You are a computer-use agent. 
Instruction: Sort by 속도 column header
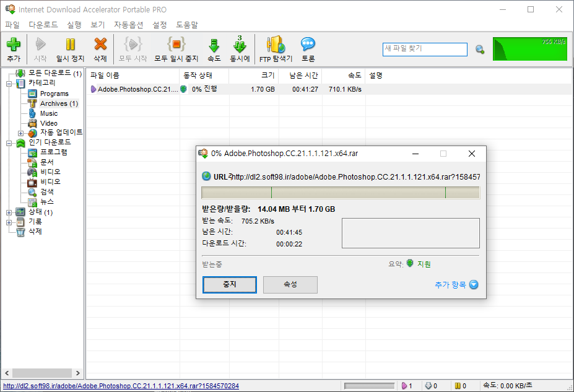tap(344, 76)
